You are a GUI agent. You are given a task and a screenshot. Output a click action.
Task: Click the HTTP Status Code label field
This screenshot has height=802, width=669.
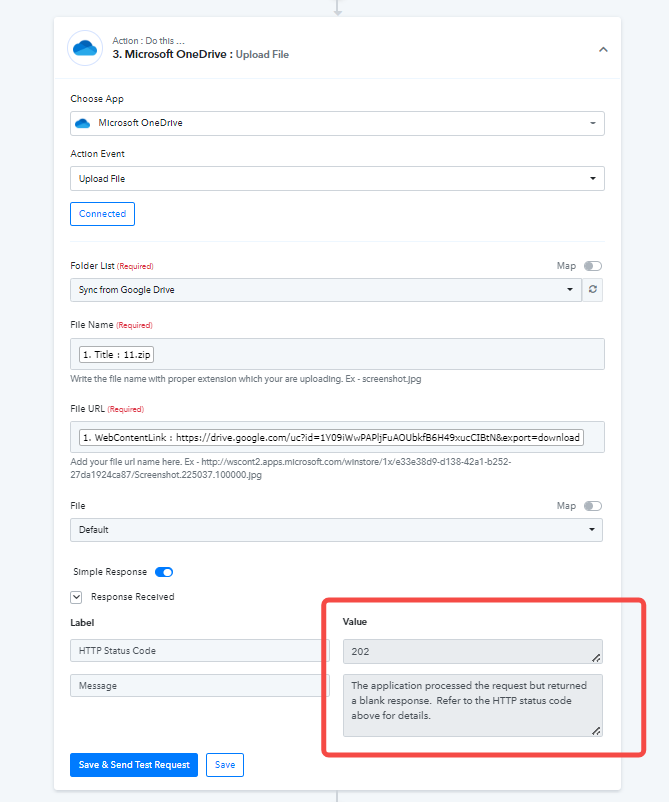199,651
